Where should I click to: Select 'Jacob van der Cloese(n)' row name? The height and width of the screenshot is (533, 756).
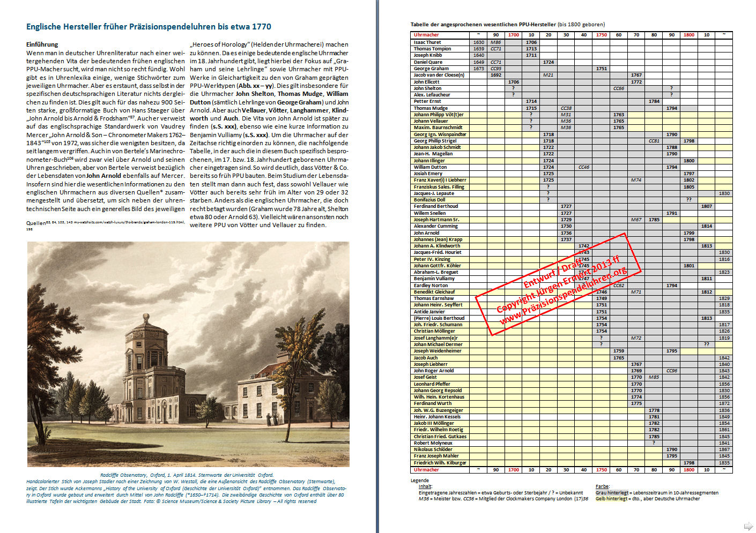(x=439, y=75)
